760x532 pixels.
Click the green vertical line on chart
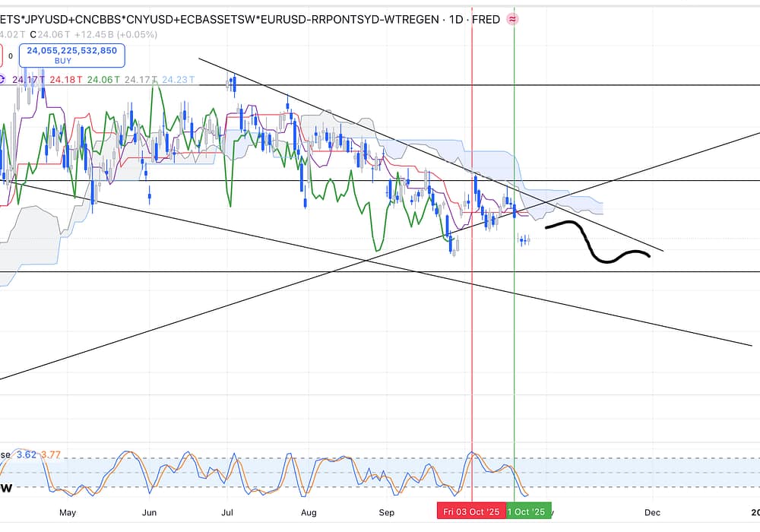pyautogui.click(x=515, y=342)
